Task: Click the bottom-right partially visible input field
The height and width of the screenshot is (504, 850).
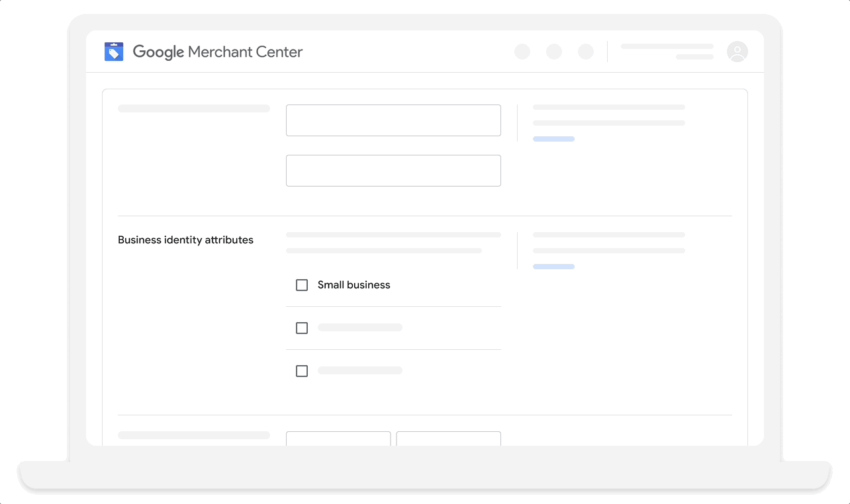Action: pos(448,439)
